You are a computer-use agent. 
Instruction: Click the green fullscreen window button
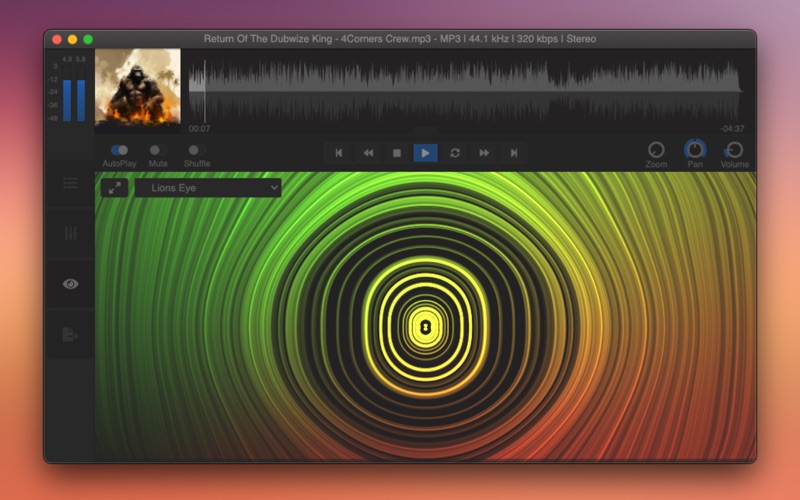coord(88,39)
